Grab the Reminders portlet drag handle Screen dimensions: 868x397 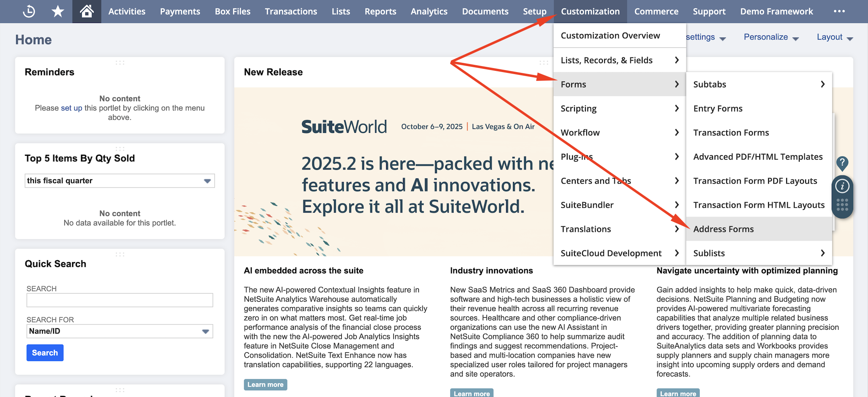120,63
